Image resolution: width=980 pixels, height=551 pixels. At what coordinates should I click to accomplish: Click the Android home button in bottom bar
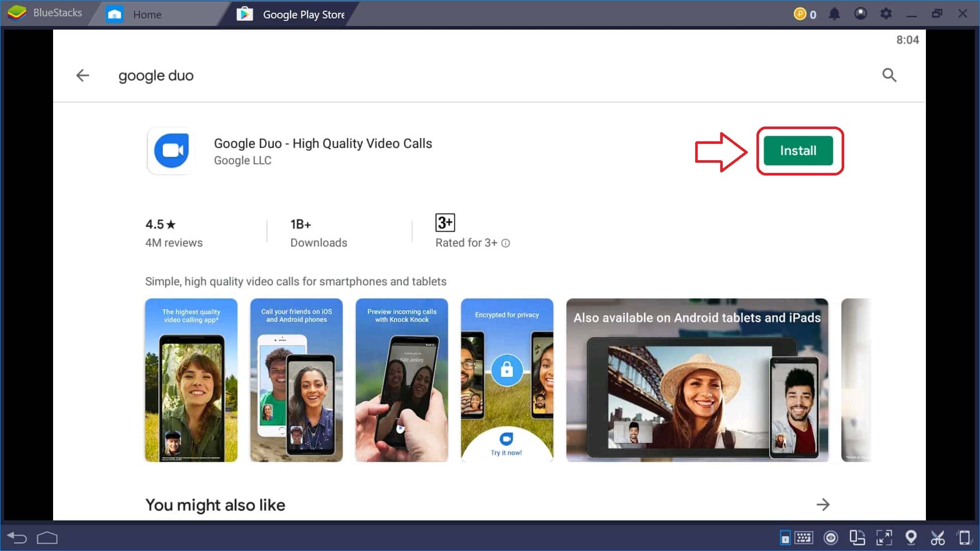(x=47, y=538)
